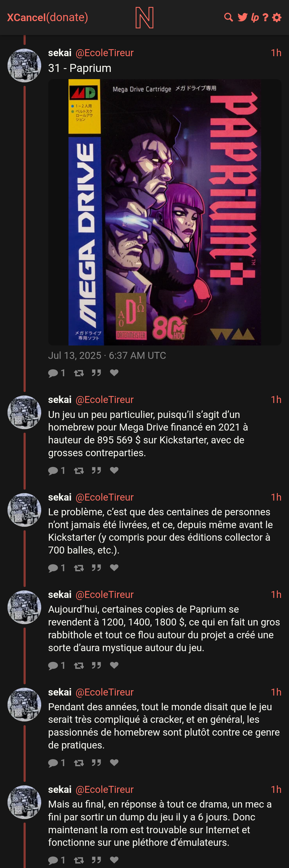Open the 1h timestamp on the 'Mais au final' tweet
Image resolution: width=289 pixels, height=868 pixels.
click(x=276, y=789)
